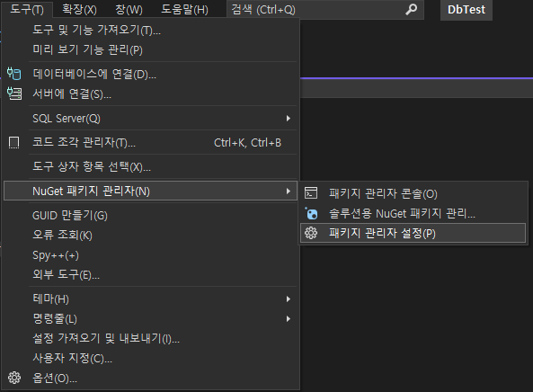
Task: Expand the SQL Server(Q) submenu arrow
Action: pyautogui.click(x=289, y=119)
